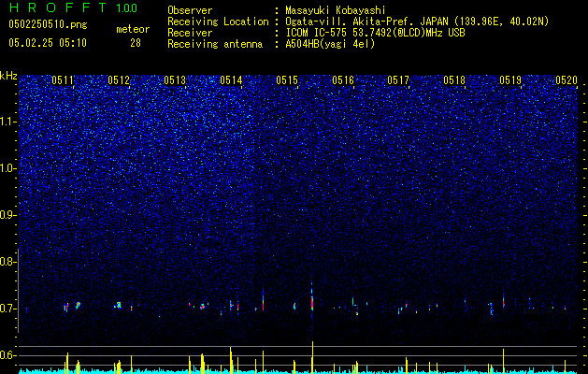Click the 0520 time marker
Viewport: 588px width, 374px height.
click(x=566, y=80)
